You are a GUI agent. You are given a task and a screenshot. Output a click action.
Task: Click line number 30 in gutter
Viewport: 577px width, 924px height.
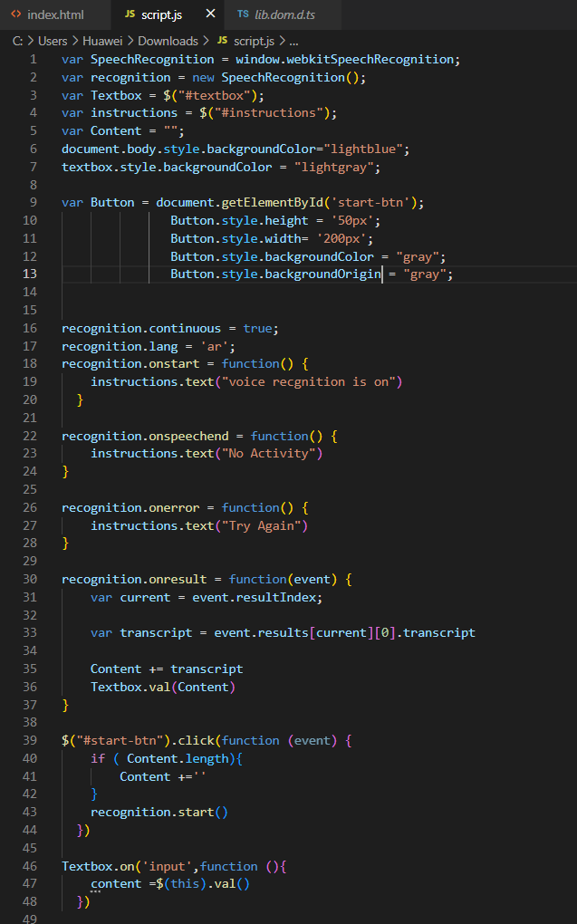click(x=30, y=579)
